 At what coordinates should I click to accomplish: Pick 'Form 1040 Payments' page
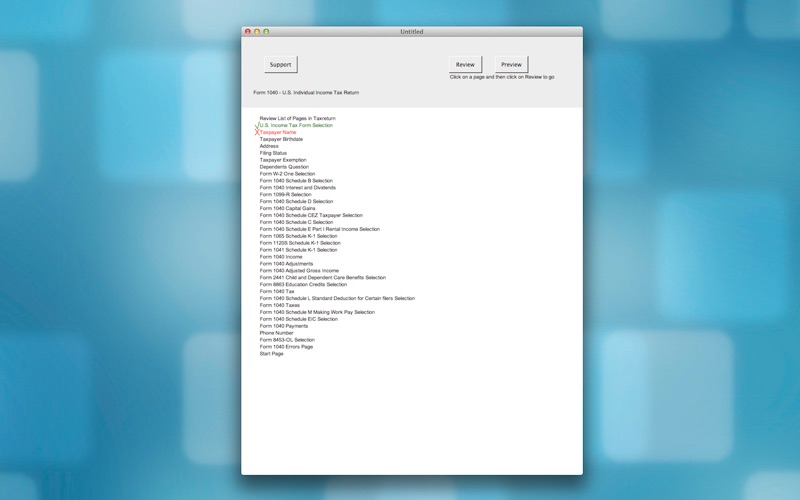click(284, 326)
